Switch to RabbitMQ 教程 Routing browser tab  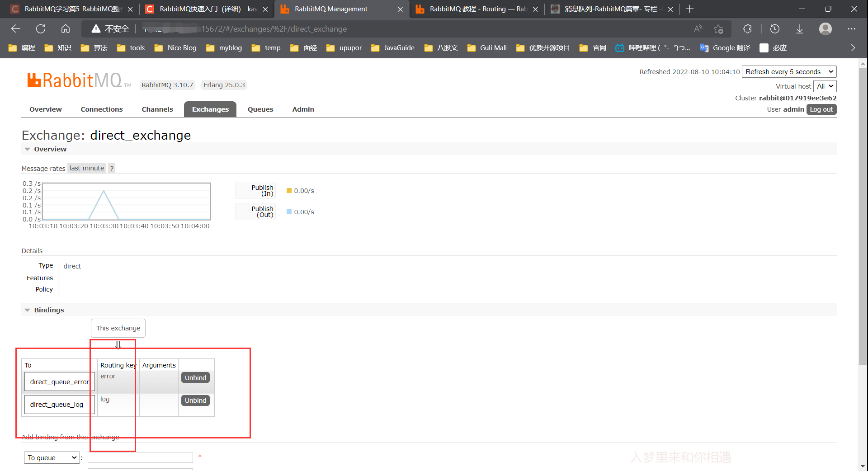476,9
